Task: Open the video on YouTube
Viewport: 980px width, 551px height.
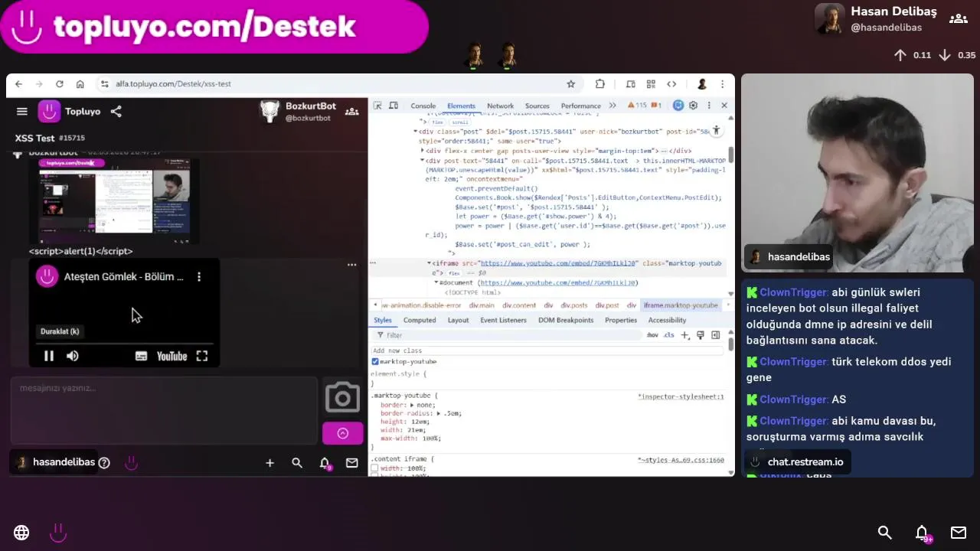Action: point(171,356)
